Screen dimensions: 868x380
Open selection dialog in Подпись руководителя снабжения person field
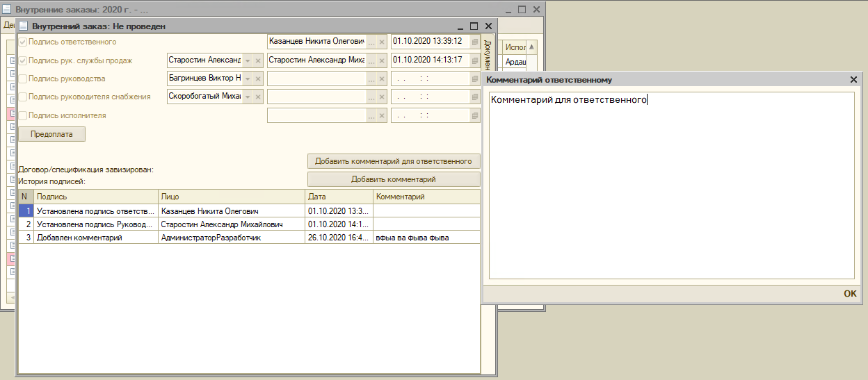(x=371, y=97)
